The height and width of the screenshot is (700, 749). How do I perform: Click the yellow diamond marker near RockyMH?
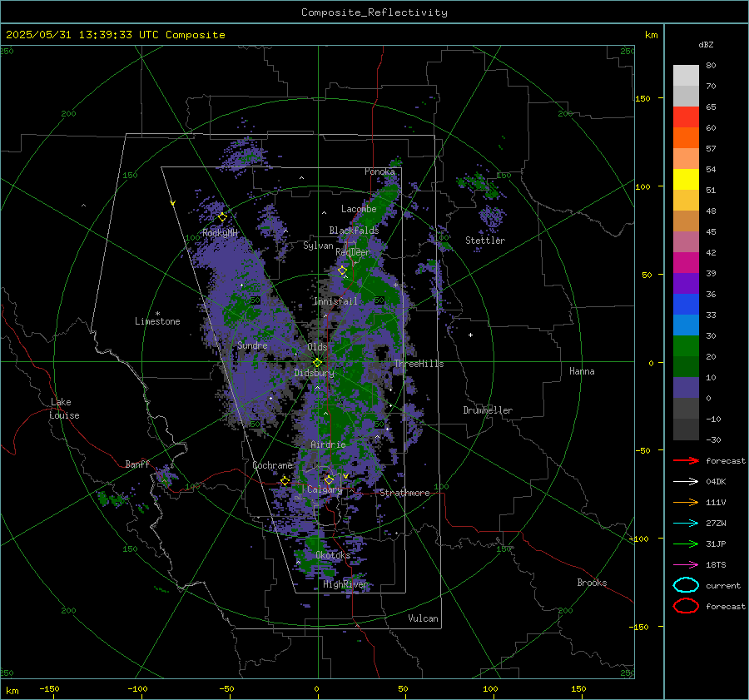[222, 217]
